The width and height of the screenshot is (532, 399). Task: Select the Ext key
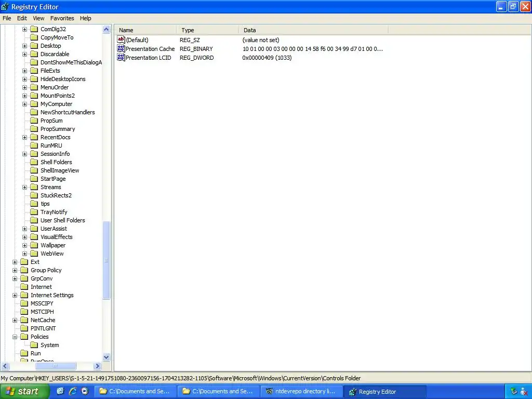35,262
